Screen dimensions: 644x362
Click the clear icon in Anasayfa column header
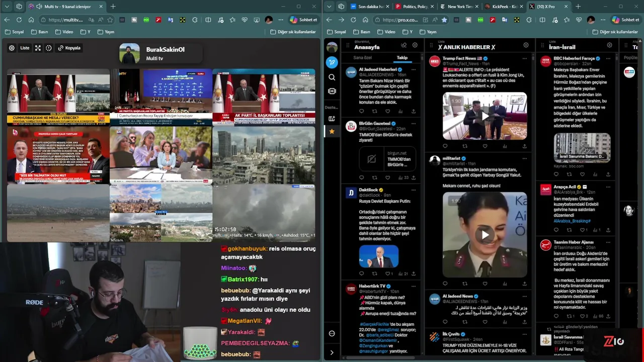tap(404, 45)
